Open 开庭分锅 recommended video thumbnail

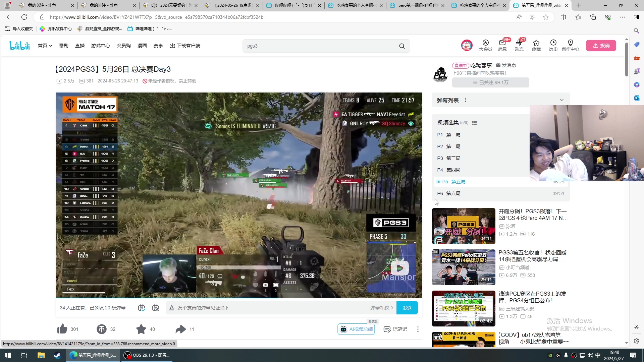[x=464, y=226]
